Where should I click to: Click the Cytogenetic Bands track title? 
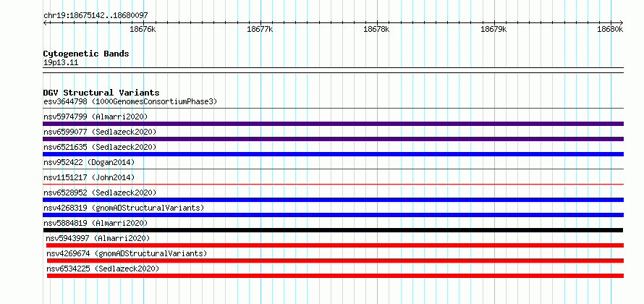click(x=86, y=54)
